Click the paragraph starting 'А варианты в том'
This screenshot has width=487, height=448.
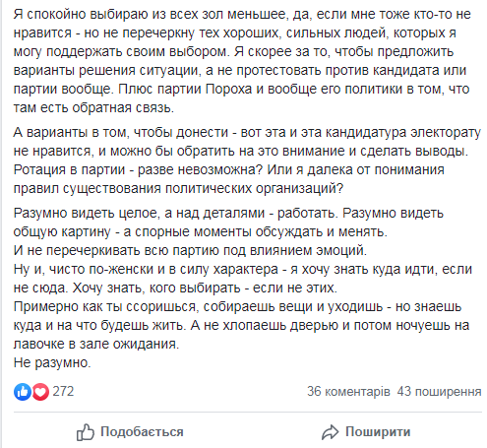click(x=247, y=160)
